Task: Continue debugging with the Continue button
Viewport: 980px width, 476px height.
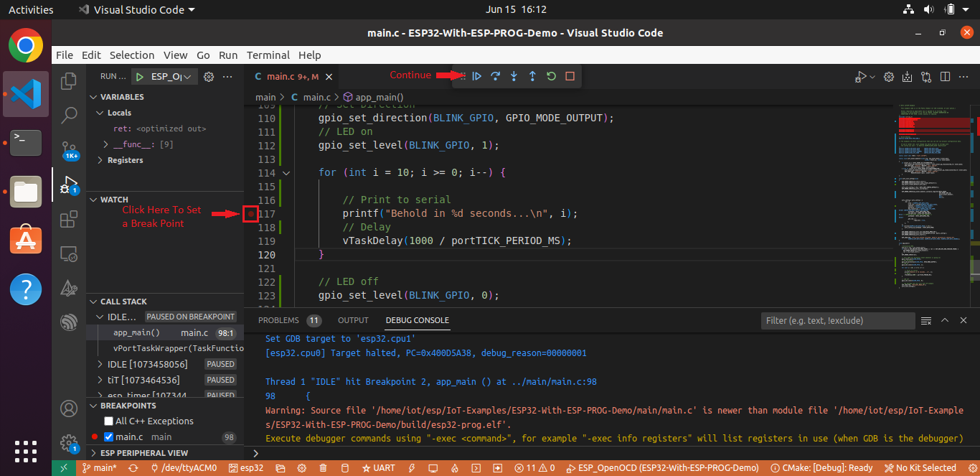Action: 477,76
